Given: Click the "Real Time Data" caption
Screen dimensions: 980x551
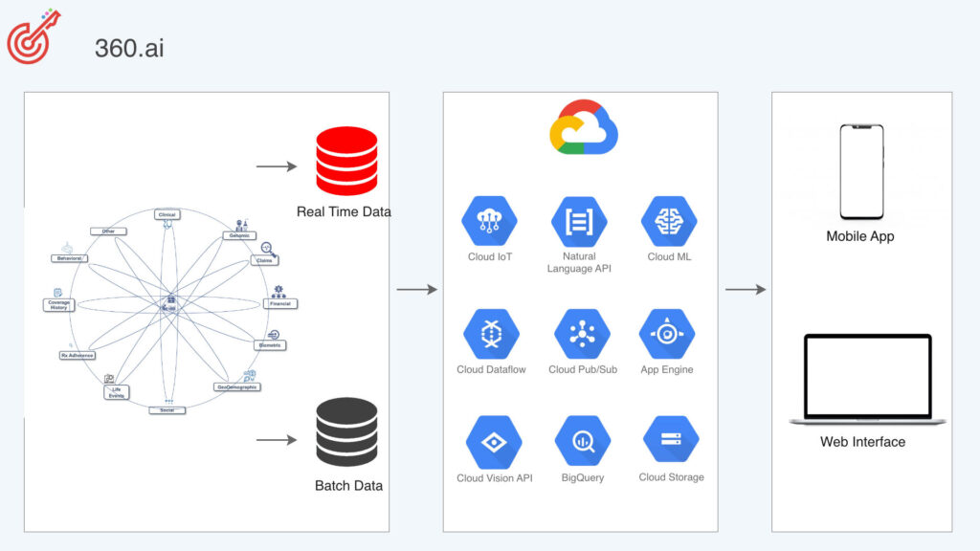Looking at the screenshot, I should click(x=344, y=211).
